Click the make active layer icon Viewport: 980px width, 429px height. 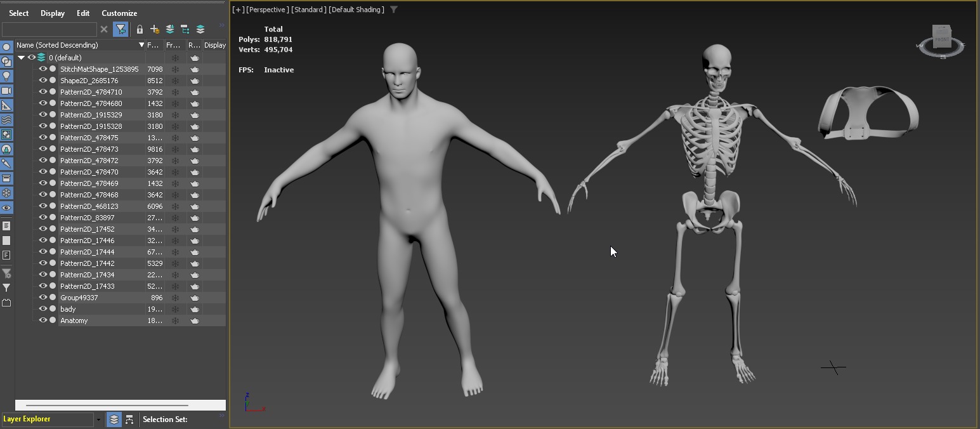coord(200,29)
